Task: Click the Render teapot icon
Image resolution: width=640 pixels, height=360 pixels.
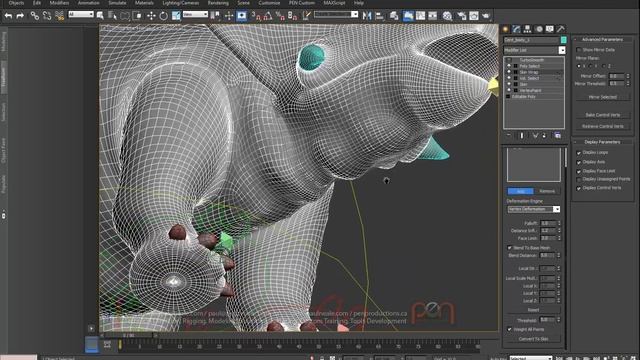Action: click(x=486, y=16)
